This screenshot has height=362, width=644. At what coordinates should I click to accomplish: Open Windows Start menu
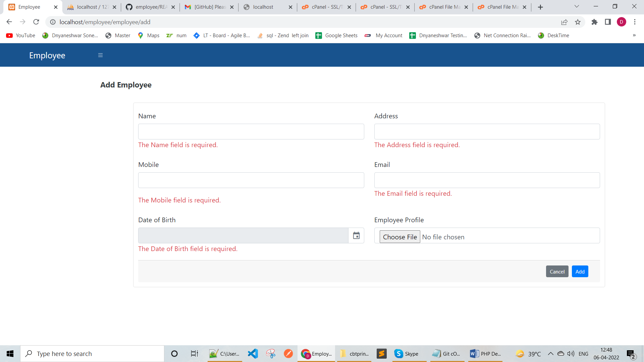[10, 354]
